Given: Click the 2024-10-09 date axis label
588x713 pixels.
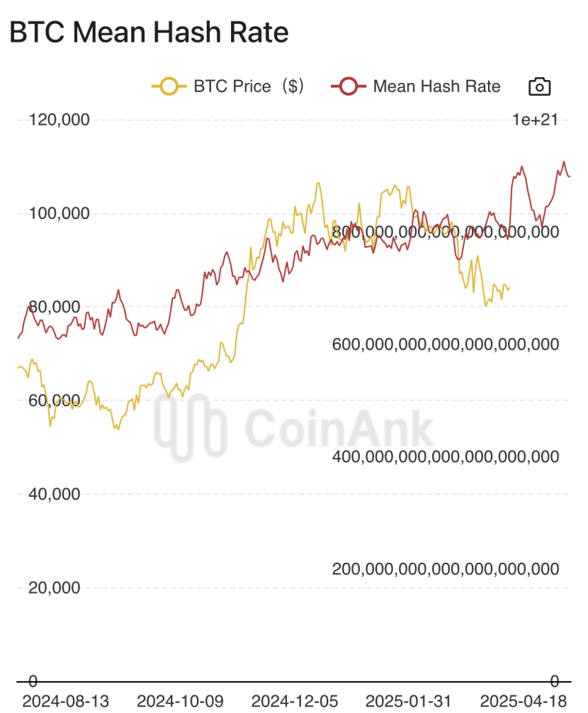Looking at the screenshot, I should [180, 701].
